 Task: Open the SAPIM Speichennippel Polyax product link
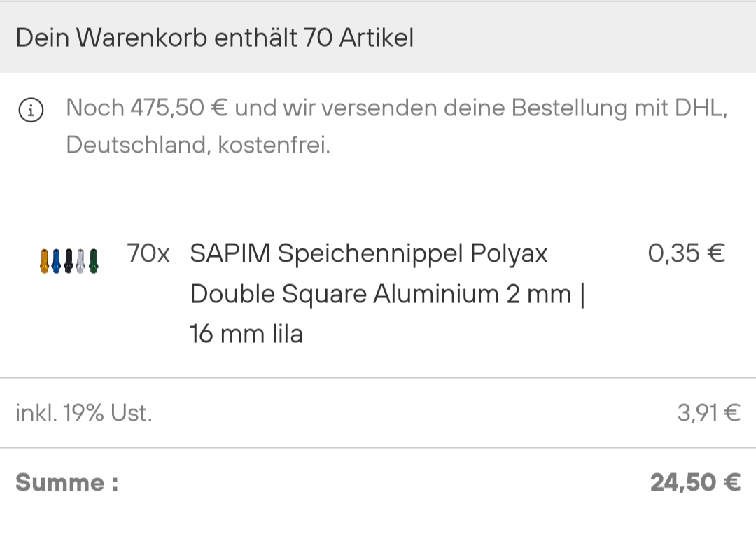pyautogui.click(x=368, y=253)
